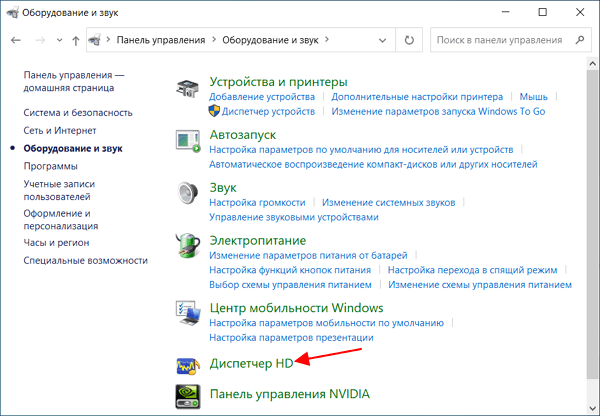Open recent locations dropdown arrow
The height and width of the screenshot is (416, 600).
click(x=59, y=40)
